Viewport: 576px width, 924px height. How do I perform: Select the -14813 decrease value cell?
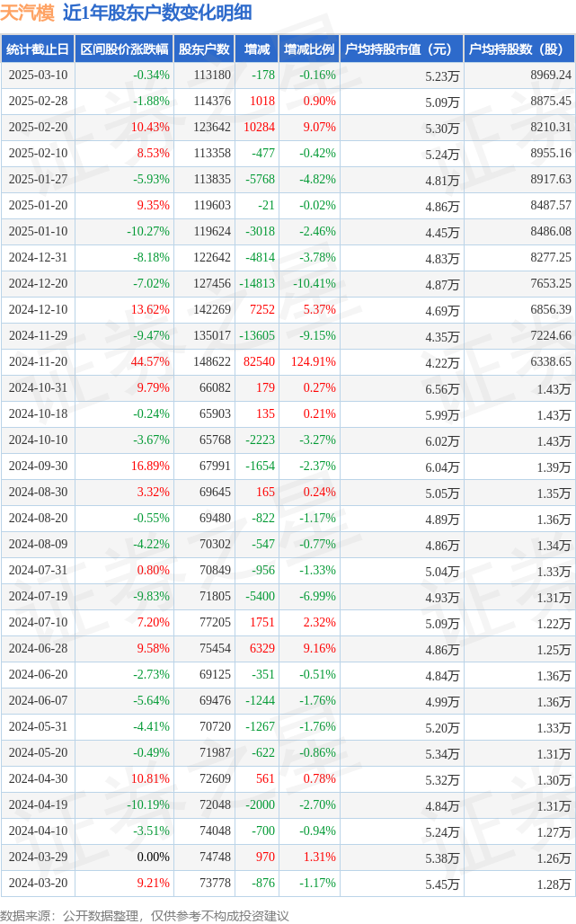pos(257,283)
